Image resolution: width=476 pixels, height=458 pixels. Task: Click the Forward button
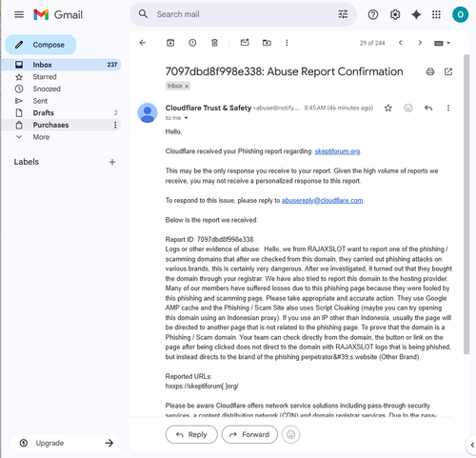click(249, 434)
